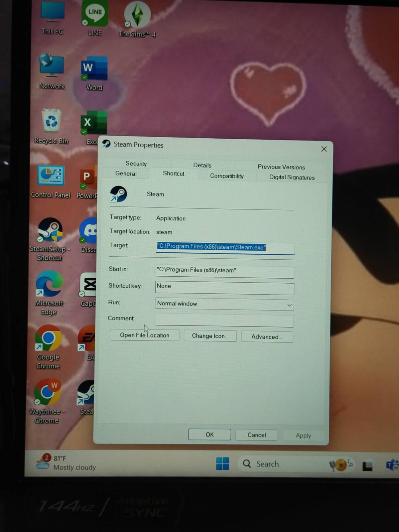This screenshot has width=399, height=532.
Task: Click the Target location value "steam"
Action: point(164,232)
